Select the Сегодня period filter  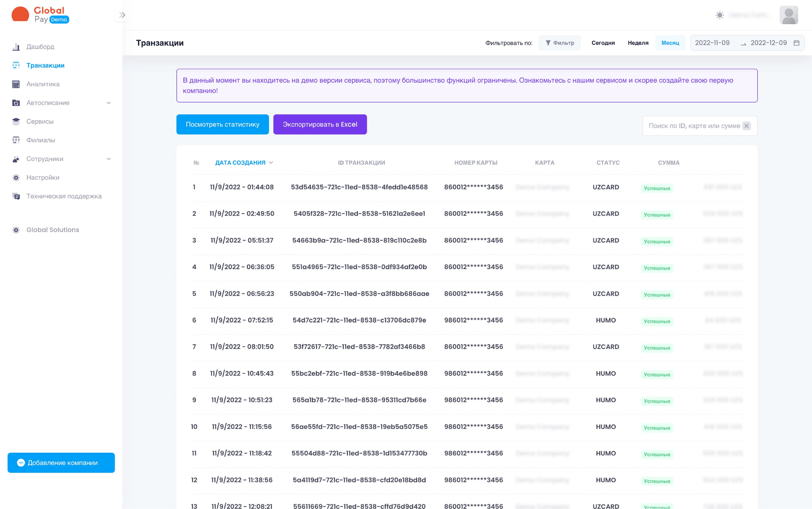click(x=603, y=43)
